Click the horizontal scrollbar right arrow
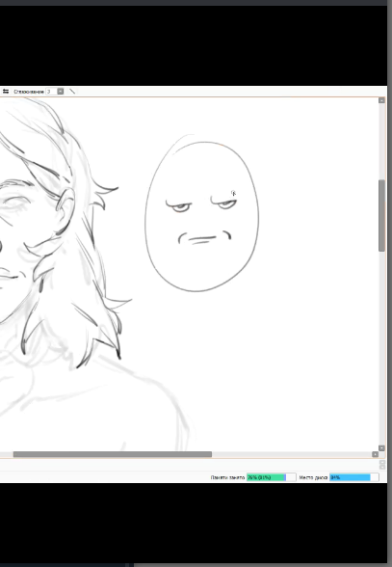The height and width of the screenshot is (567, 392). coord(375,454)
